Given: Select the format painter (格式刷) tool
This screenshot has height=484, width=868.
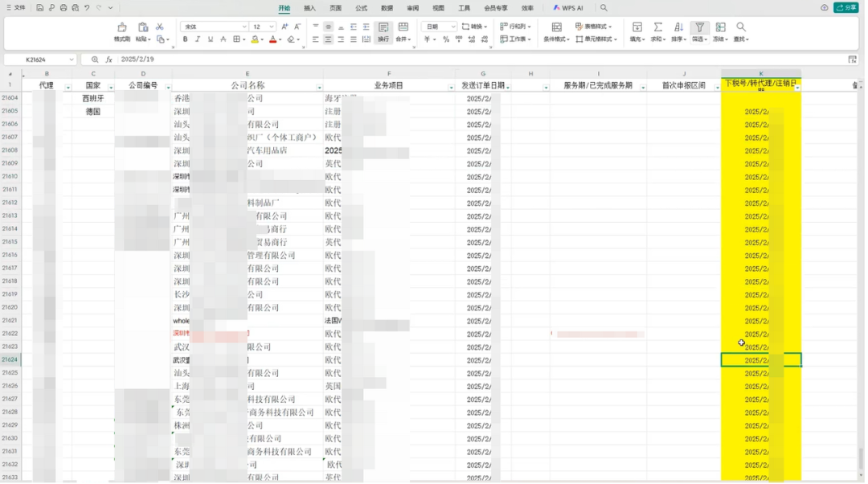Looking at the screenshot, I should (x=121, y=32).
